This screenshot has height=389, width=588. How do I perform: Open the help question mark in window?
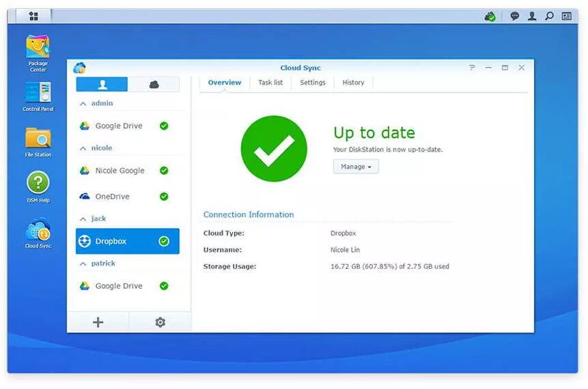click(472, 68)
